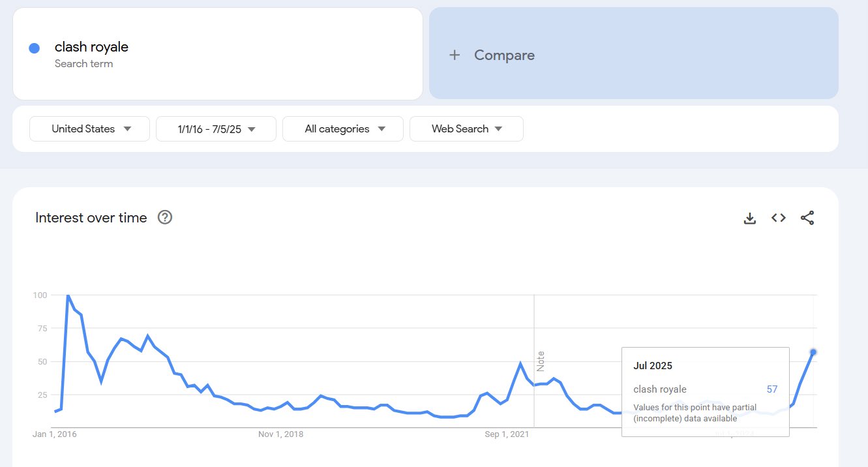Click the value 57 in the tooltip

pos(772,389)
